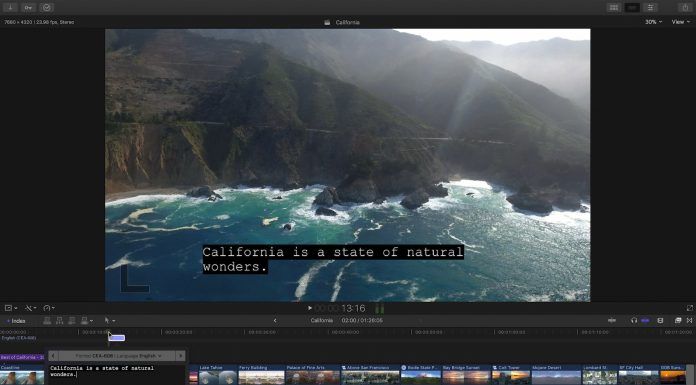Viewport: 696px width, 385px height.
Task: Select the Bay Bridge Sunset clip
Action: click(466, 374)
